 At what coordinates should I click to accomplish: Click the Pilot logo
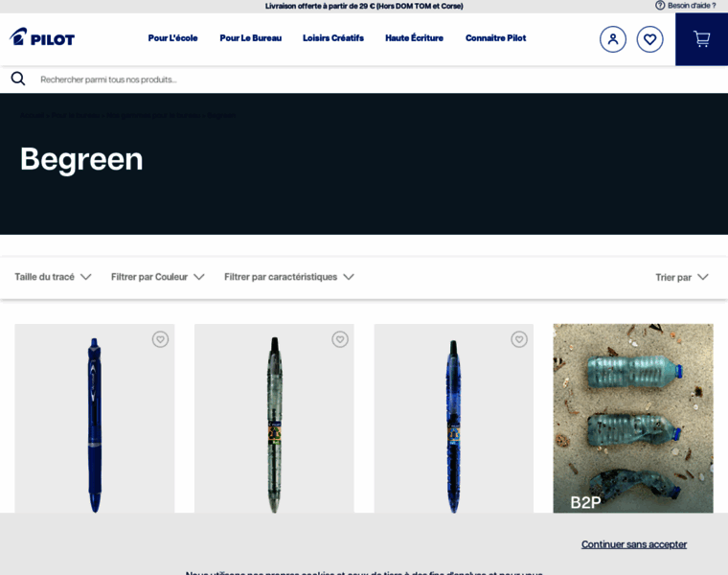42,37
